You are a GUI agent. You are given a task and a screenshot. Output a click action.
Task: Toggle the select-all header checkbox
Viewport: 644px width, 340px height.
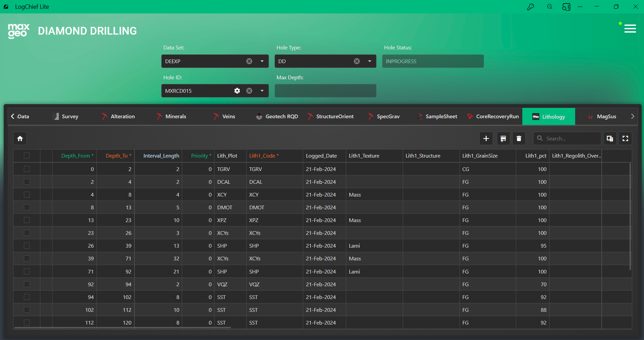pos(27,156)
